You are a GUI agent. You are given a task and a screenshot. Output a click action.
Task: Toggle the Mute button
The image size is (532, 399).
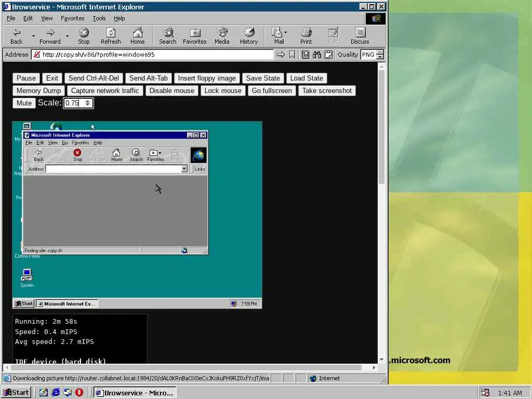point(24,103)
